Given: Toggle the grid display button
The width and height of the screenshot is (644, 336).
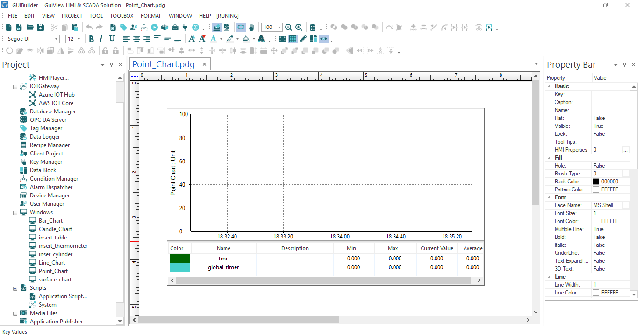Looking at the screenshot, I should pos(293,39).
